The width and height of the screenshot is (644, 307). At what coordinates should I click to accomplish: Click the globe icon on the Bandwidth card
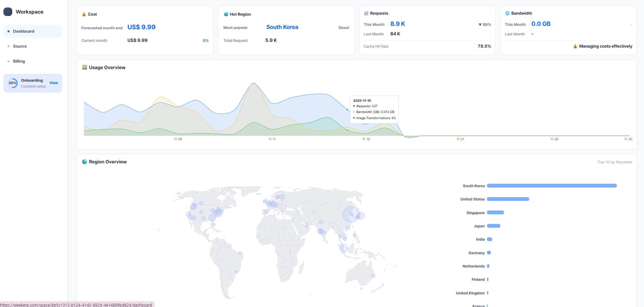pos(507,13)
